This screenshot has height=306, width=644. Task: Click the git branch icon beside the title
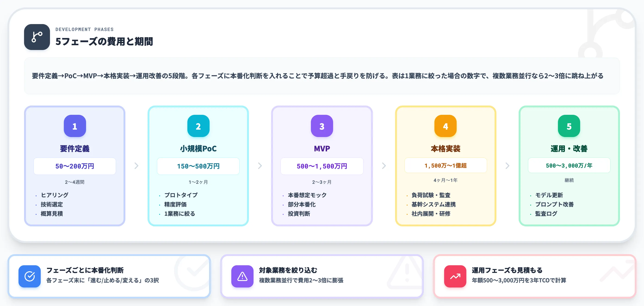pyautogui.click(x=37, y=37)
